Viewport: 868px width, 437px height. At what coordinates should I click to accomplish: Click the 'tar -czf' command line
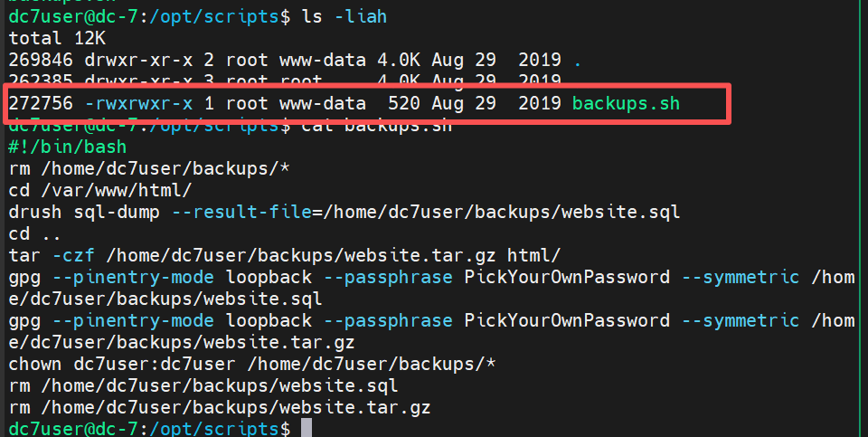(x=285, y=255)
